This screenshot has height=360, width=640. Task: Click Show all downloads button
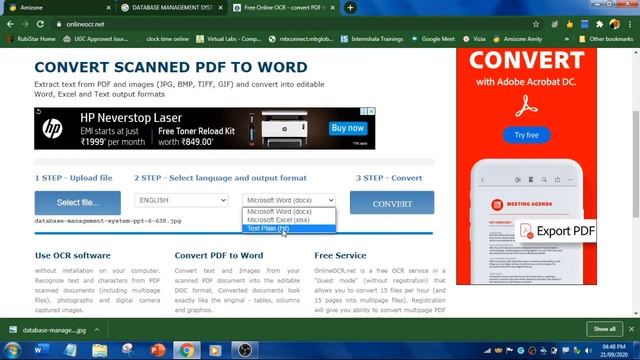pos(604,329)
